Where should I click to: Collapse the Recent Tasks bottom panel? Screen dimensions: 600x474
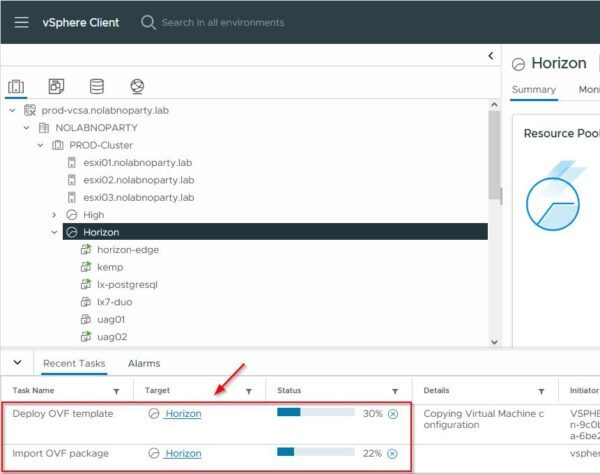18,362
